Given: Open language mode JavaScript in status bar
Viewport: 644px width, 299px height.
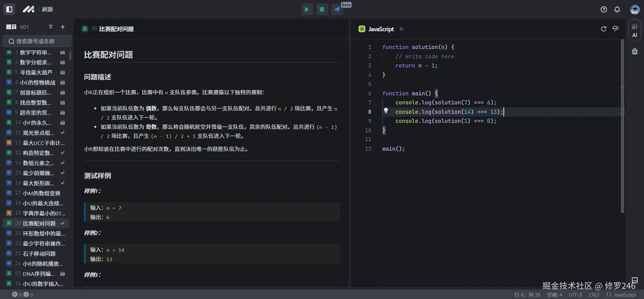Looking at the screenshot, I should point(621,295).
